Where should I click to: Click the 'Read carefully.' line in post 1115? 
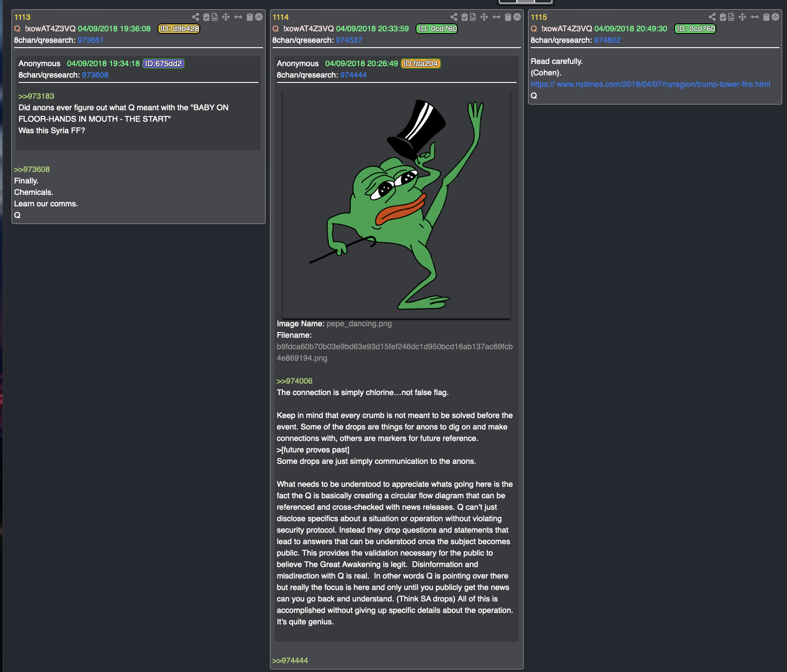pyautogui.click(x=557, y=61)
